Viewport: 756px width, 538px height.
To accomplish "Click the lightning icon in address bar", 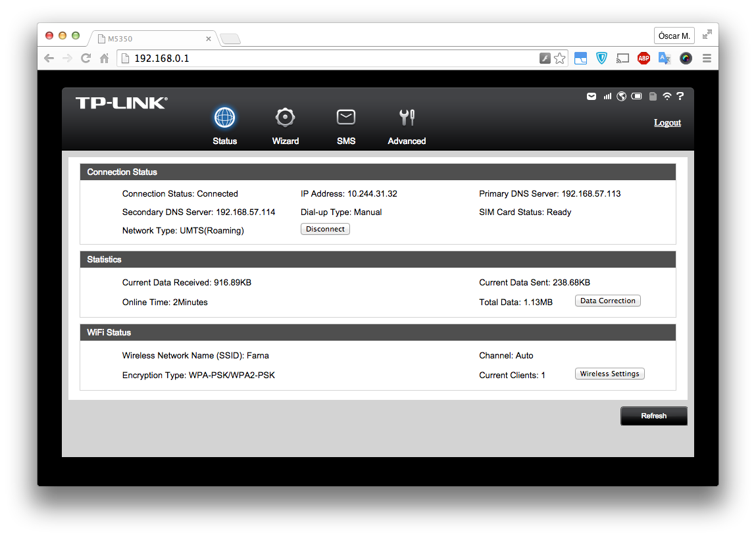I will coord(544,59).
